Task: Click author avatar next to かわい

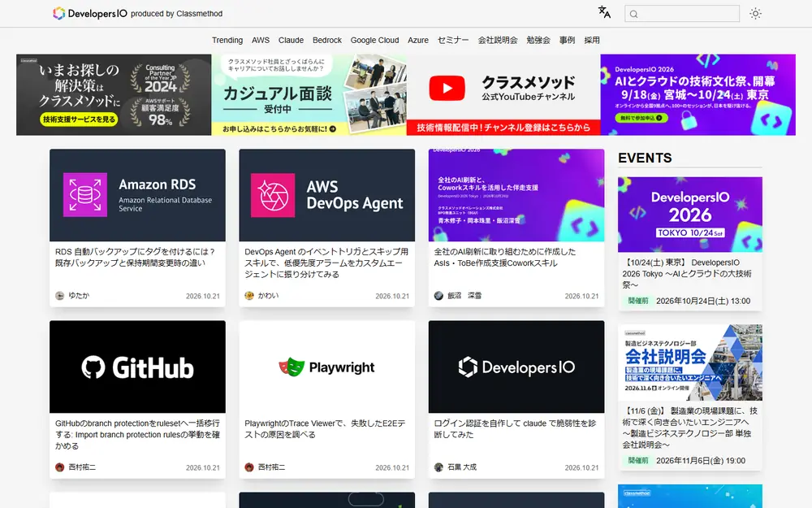Action: (249, 296)
